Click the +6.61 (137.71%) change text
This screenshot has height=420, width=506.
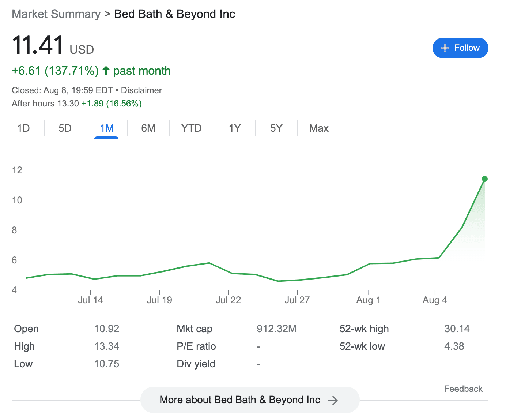(x=55, y=71)
